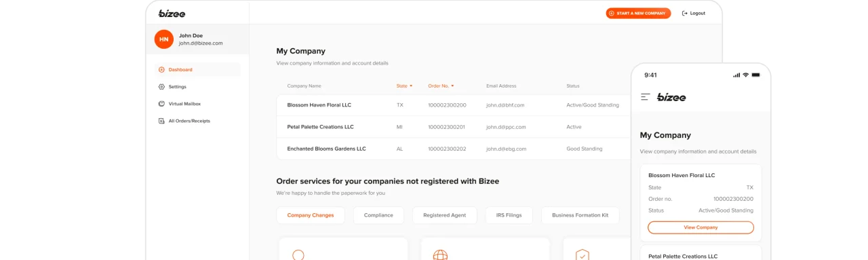Viewport: 868px width, 260px height.
Task: Click the globe icon on service card
Action: [440, 256]
